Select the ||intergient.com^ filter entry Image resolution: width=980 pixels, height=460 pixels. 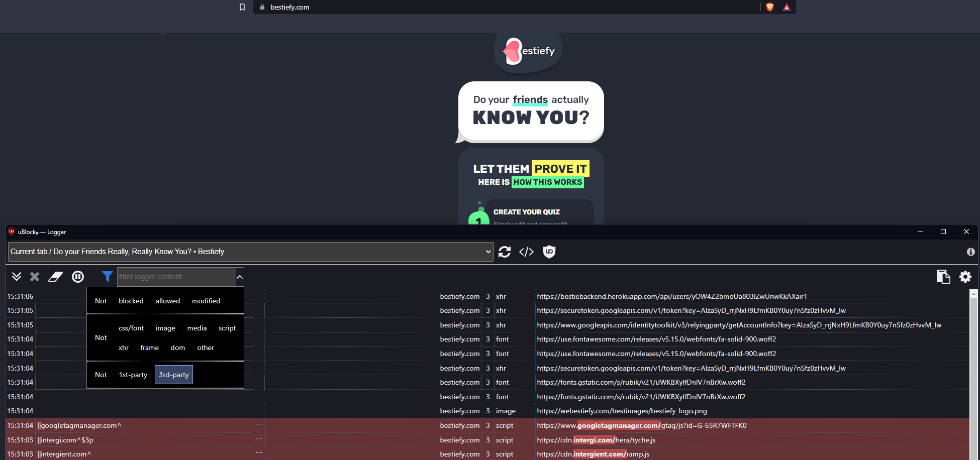(x=64, y=454)
